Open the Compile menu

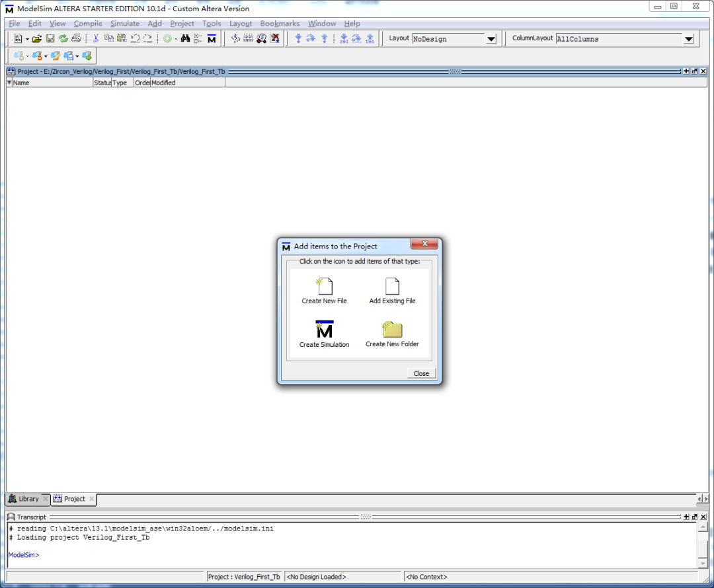point(88,23)
